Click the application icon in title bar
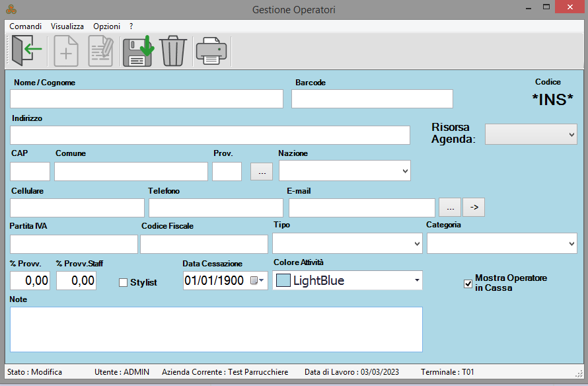The height and width of the screenshot is (386, 588). 11,9
